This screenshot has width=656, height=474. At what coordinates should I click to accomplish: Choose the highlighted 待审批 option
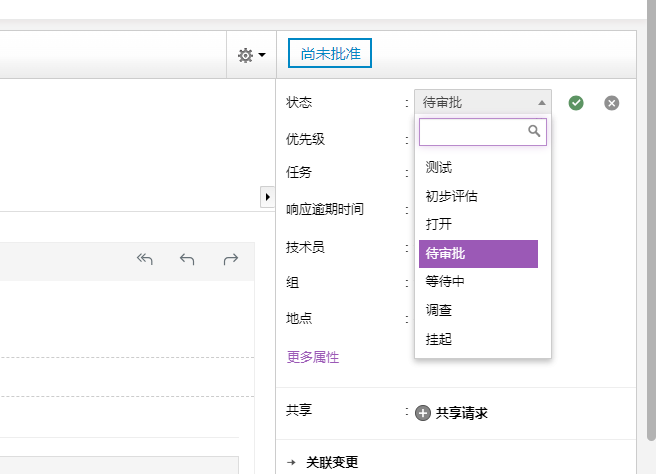coord(478,254)
